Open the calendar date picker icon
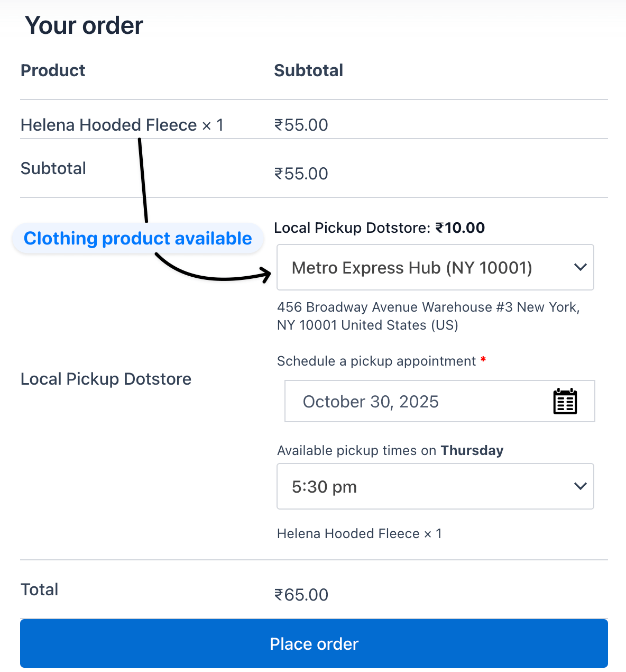The image size is (626, 672). [x=565, y=401]
